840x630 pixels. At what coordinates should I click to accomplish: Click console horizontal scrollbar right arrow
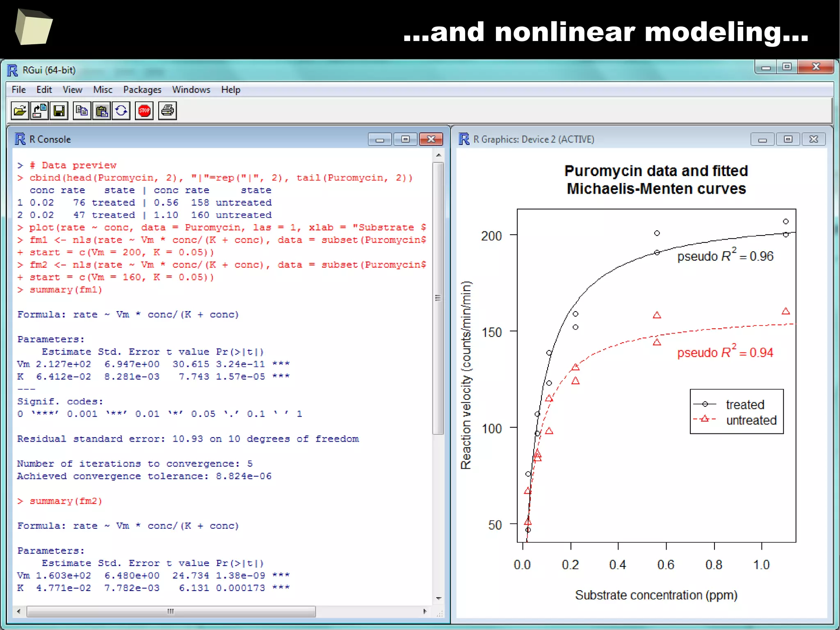[425, 612]
